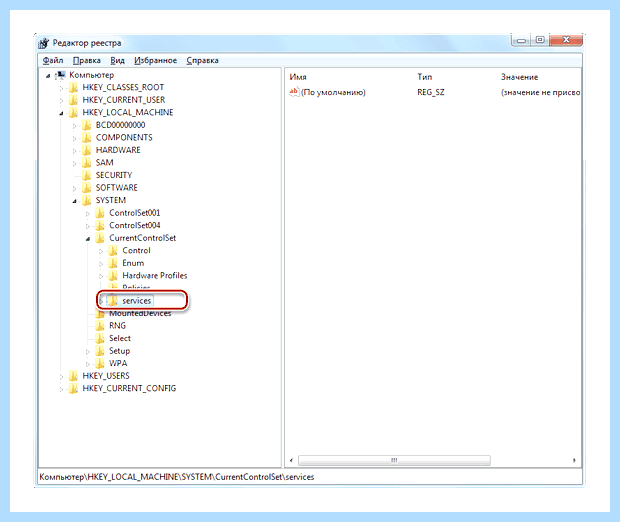Open the Файл menu
The width and height of the screenshot is (620, 522).
tap(53, 61)
